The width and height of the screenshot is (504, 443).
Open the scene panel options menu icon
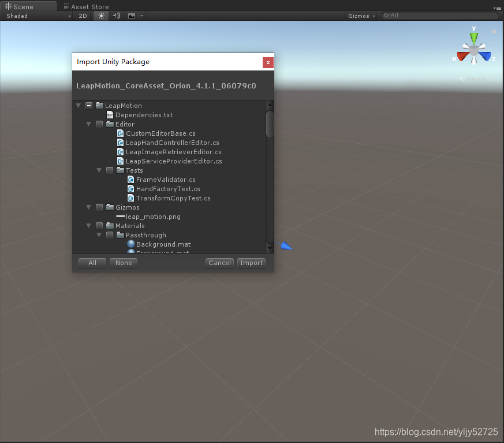[496, 8]
